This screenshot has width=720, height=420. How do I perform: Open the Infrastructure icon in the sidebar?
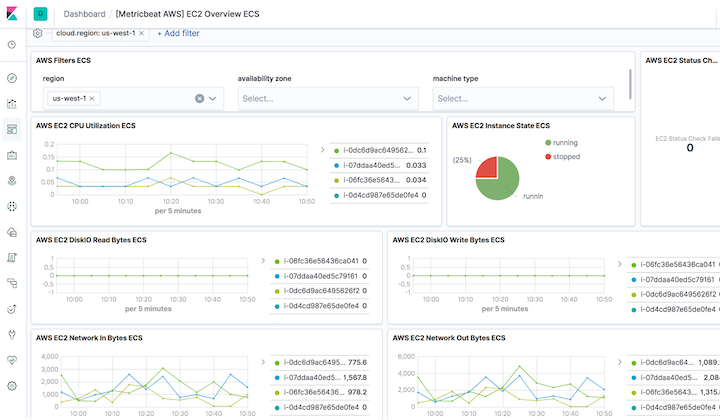tap(12, 232)
